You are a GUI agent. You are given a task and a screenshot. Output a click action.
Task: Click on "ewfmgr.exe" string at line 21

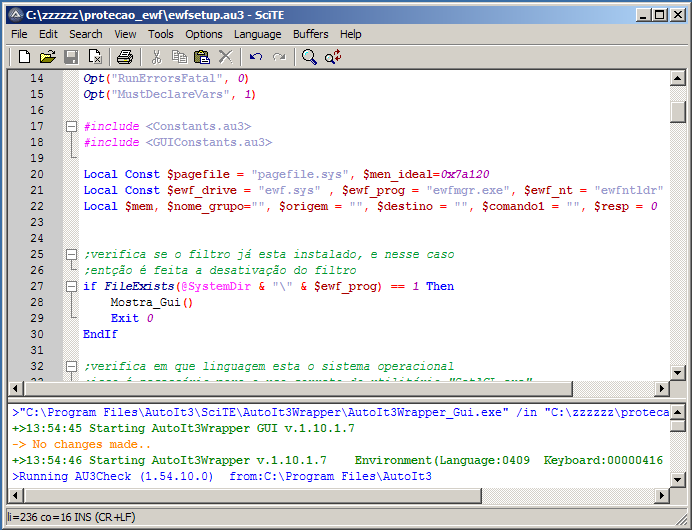468,190
